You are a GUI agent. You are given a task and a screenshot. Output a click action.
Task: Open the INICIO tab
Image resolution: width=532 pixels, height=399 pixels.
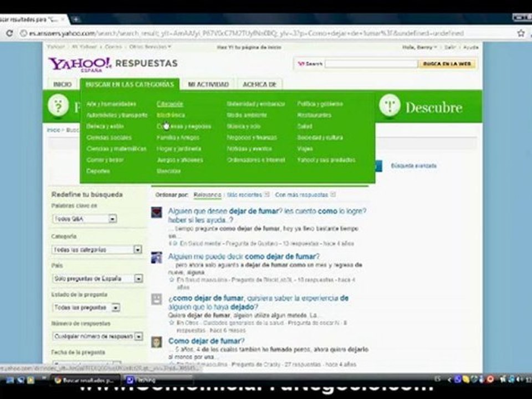pos(63,84)
